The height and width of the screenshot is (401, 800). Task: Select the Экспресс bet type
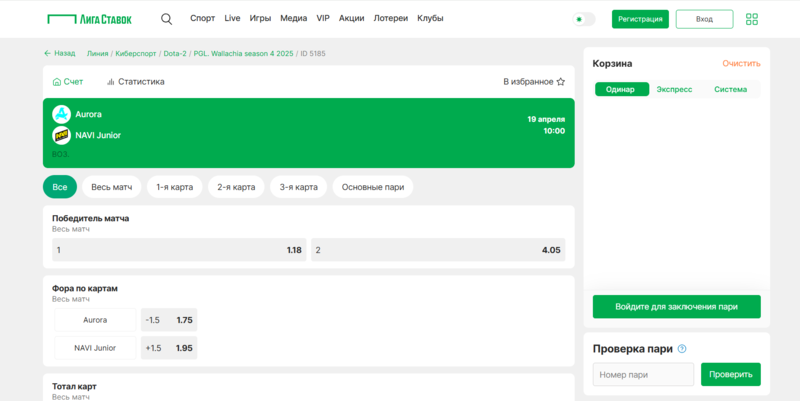coord(673,89)
